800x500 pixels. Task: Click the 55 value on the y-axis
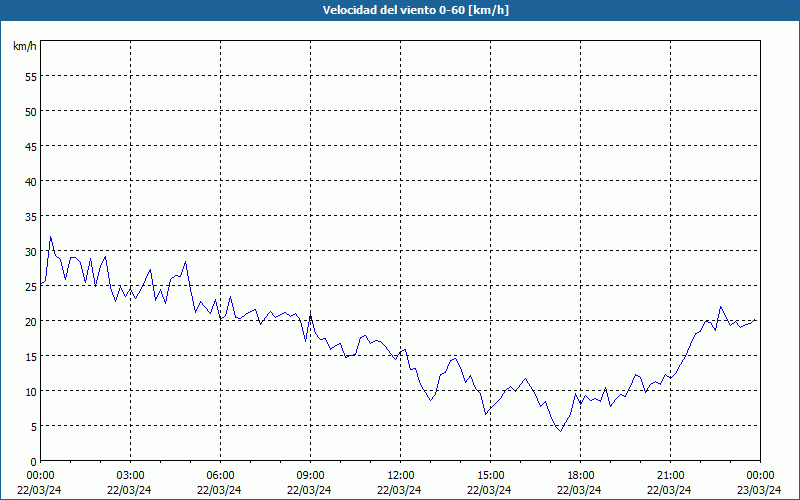pos(31,77)
